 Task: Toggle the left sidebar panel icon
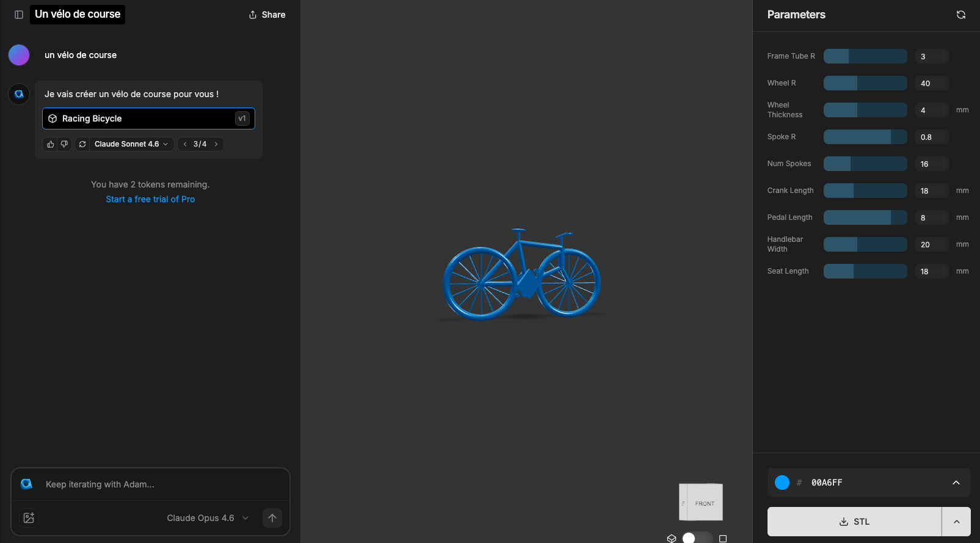coord(19,15)
